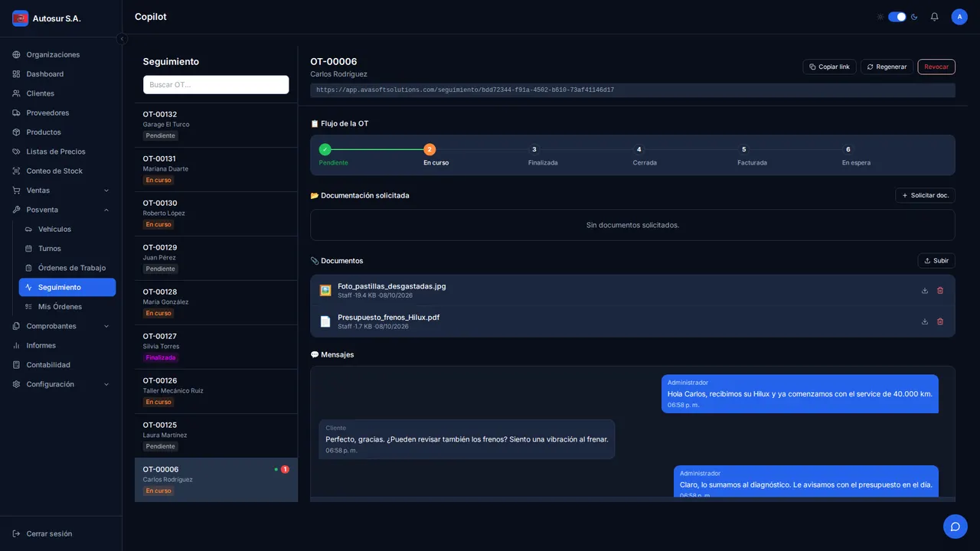Select step 1 Pendiente in the flow
The width and height of the screenshot is (980, 551).
pos(325,149)
